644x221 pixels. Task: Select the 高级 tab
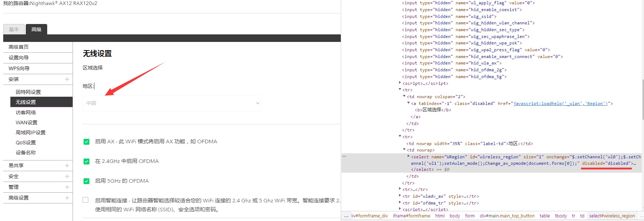pos(36,29)
